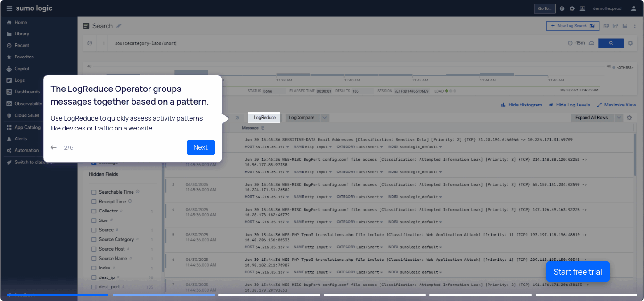Click the share search icon
644x301 pixels.
[616, 26]
